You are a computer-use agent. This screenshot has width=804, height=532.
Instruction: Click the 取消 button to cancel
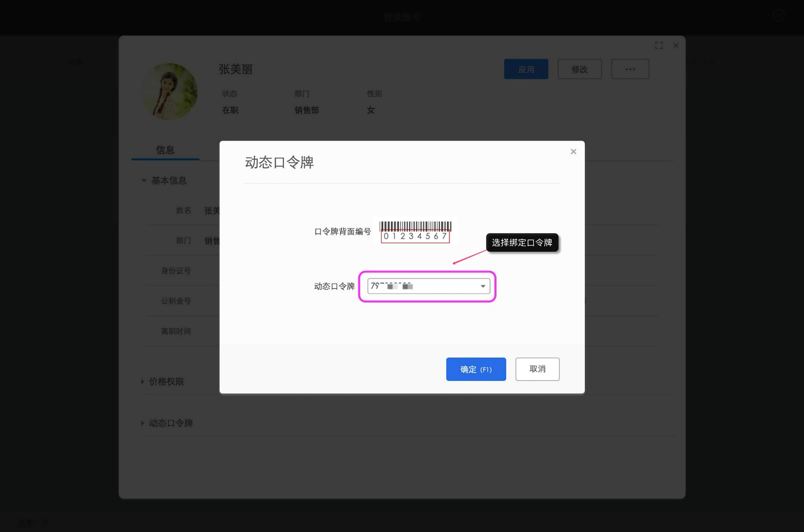(537, 369)
